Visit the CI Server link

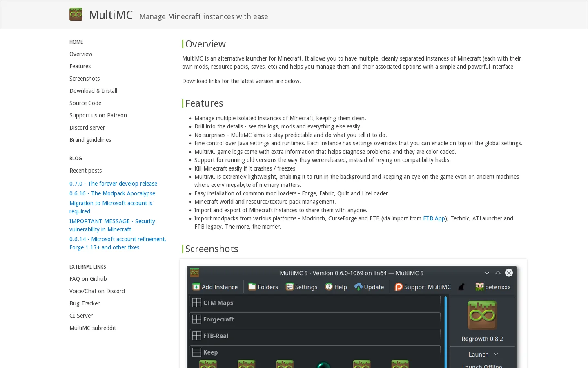pos(81,316)
